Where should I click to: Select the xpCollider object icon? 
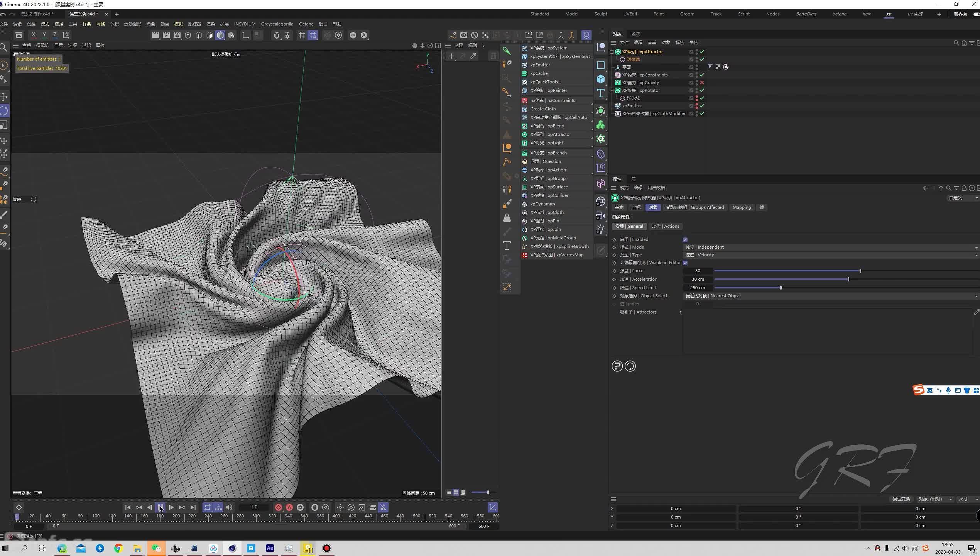click(524, 195)
